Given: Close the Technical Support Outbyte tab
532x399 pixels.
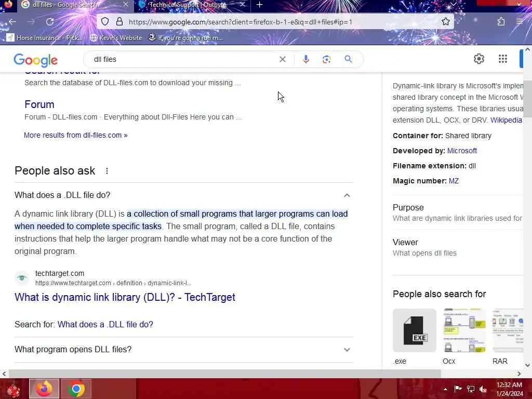Looking at the screenshot, I should click(x=242, y=5).
